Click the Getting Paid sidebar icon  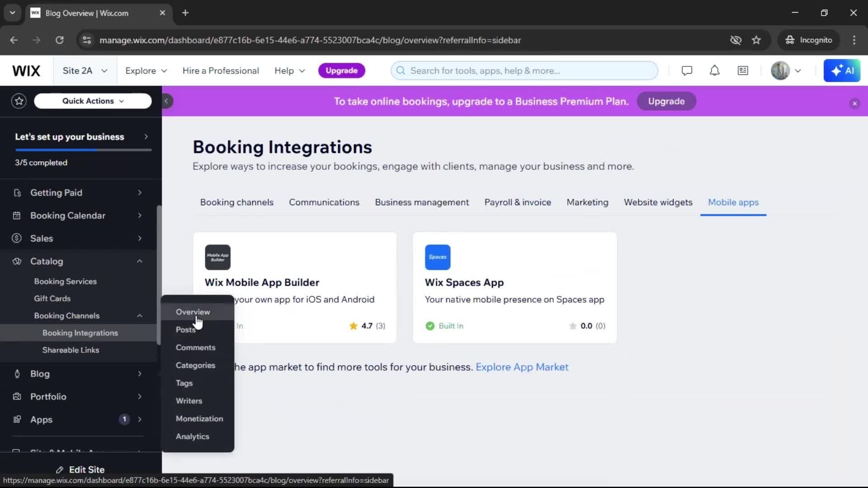coord(17,193)
